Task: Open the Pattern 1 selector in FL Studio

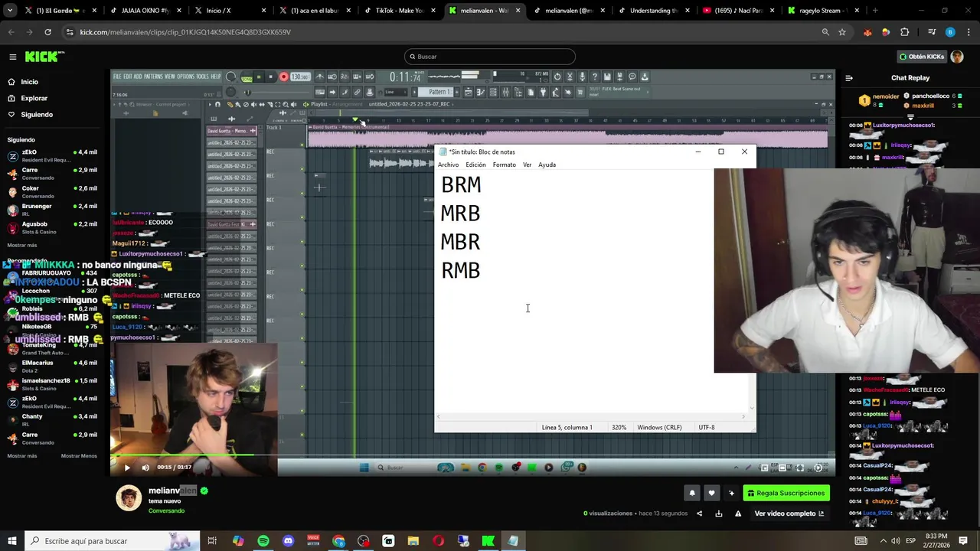Action: [440, 92]
